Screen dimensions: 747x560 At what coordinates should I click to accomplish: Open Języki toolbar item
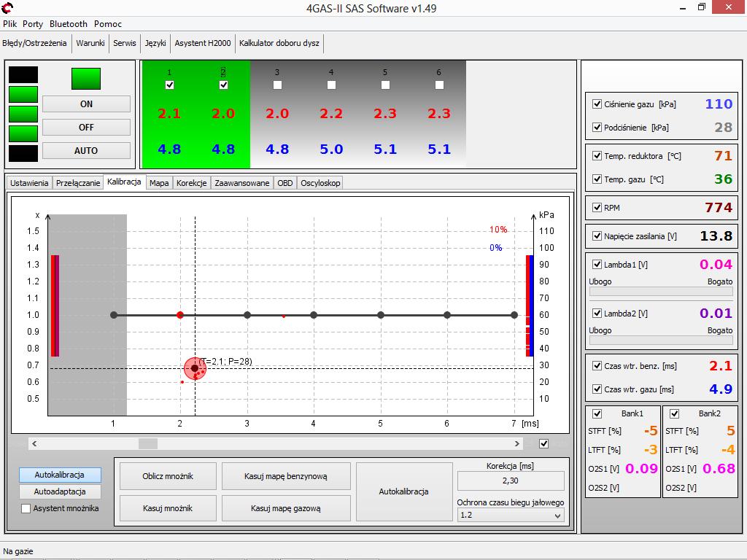(155, 43)
